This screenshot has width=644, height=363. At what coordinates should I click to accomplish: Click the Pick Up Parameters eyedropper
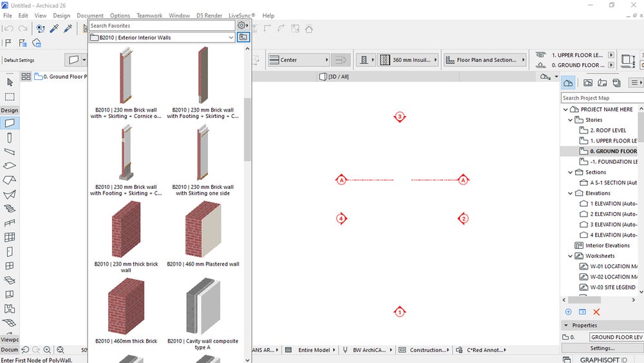54,28
